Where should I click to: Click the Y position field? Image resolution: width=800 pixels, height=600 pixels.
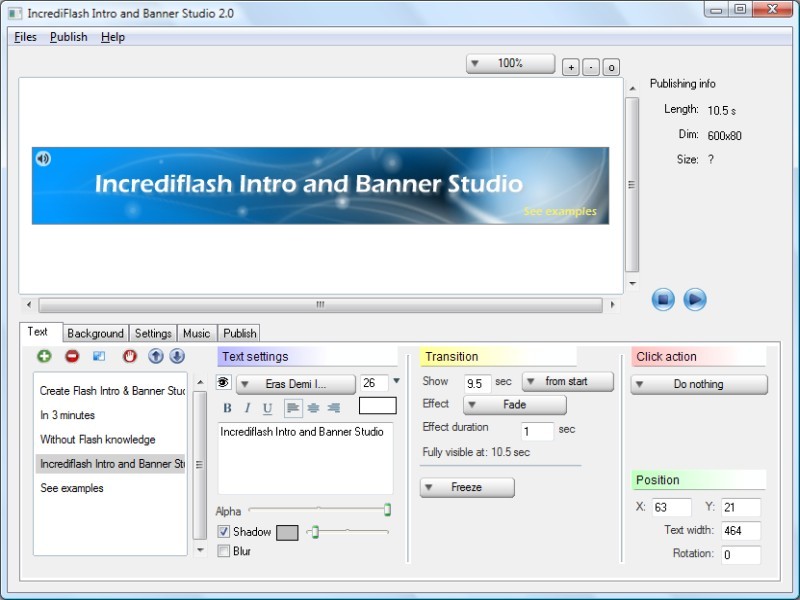741,507
